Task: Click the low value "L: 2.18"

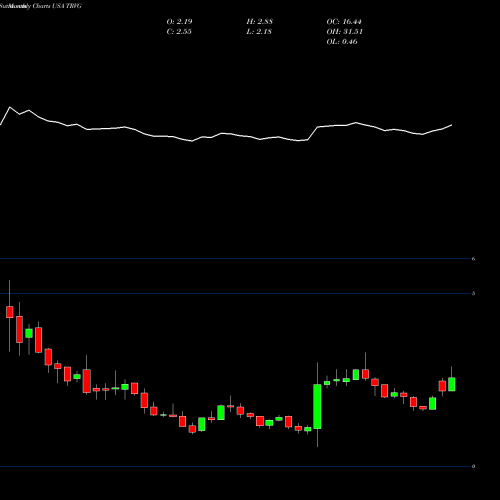Action: (259, 32)
